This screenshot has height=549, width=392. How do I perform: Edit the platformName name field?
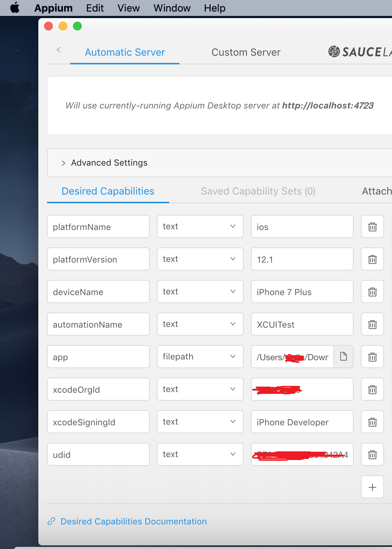pyautogui.click(x=98, y=227)
